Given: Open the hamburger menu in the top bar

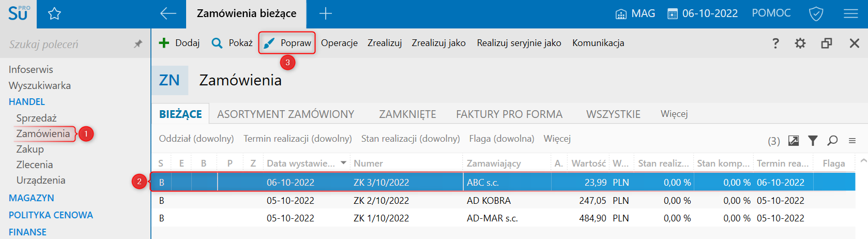Looking at the screenshot, I should pos(851,13).
